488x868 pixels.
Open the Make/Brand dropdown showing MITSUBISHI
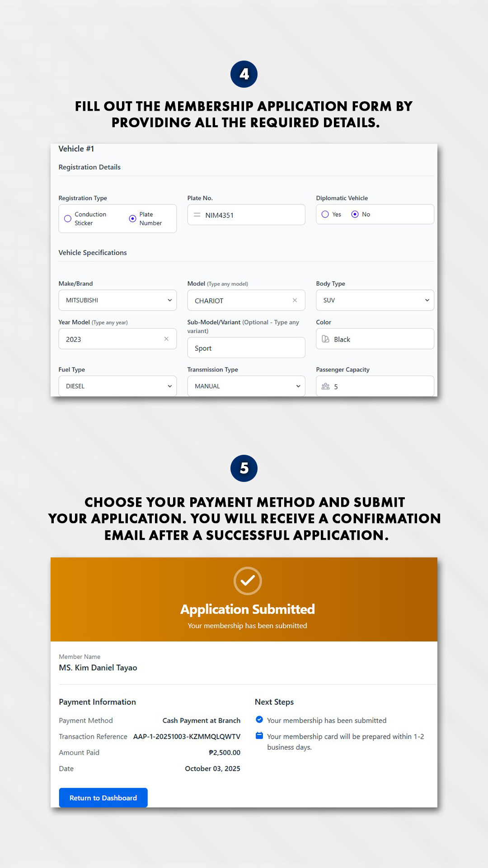[117, 300]
